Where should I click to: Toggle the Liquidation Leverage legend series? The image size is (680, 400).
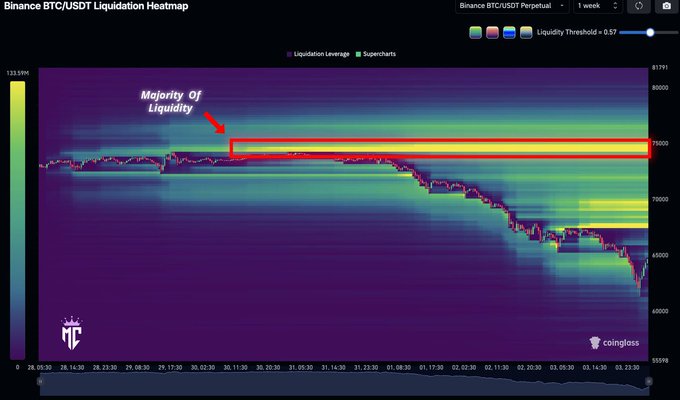(x=318, y=54)
